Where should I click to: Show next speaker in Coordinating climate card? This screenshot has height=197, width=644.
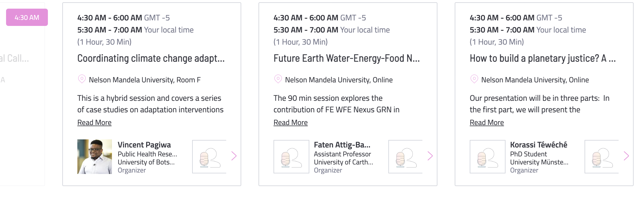(x=234, y=156)
